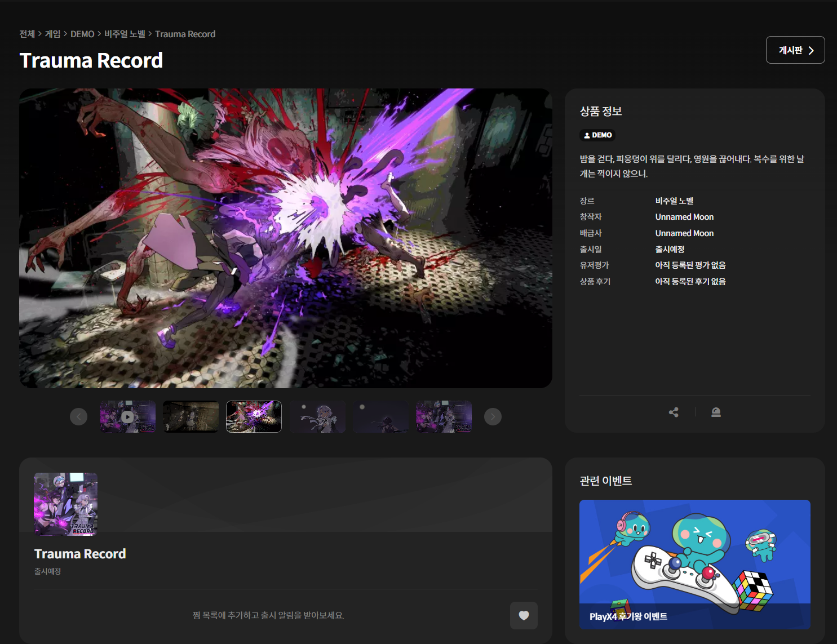Click 아직 등록된 평가 없음 text
Screen dimensions: 837x644
(690, 265)
